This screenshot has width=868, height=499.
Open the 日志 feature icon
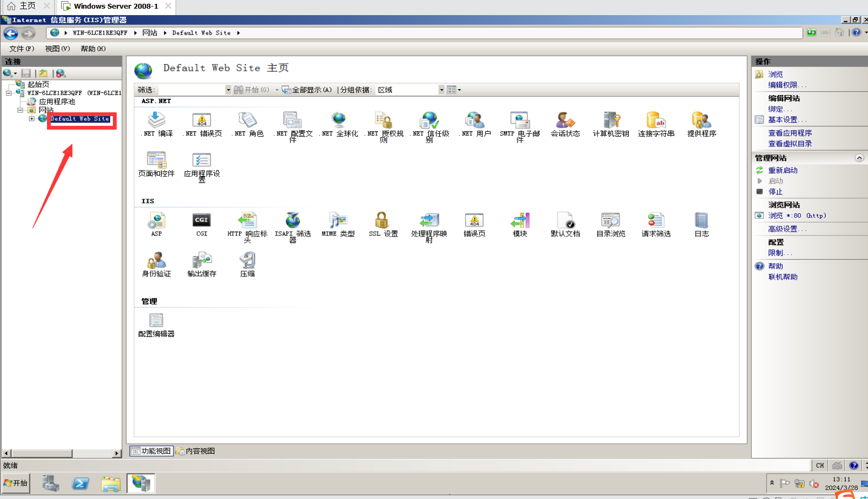coord(702,224)
